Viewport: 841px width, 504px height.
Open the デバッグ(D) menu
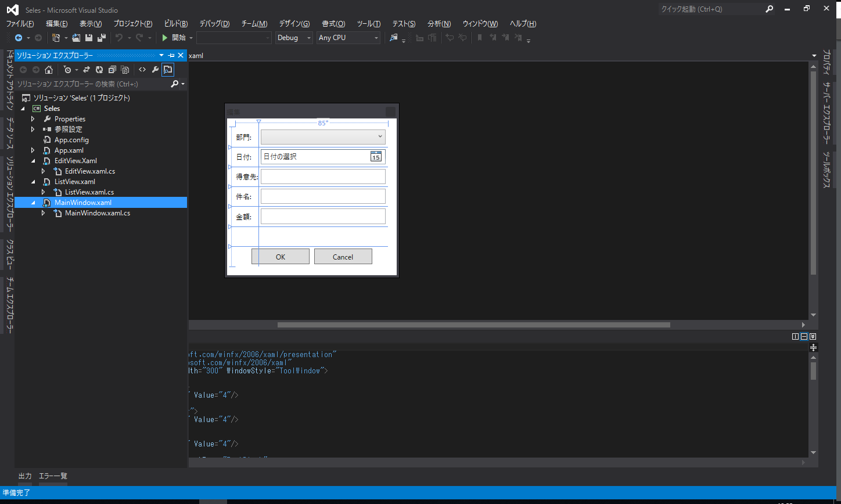tap(214, 24)
